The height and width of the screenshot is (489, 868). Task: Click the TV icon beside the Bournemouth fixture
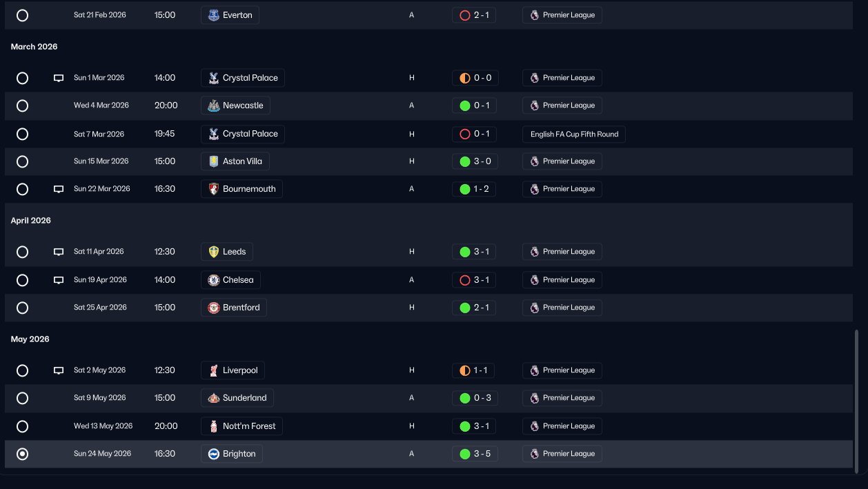[x=59, y=189]
